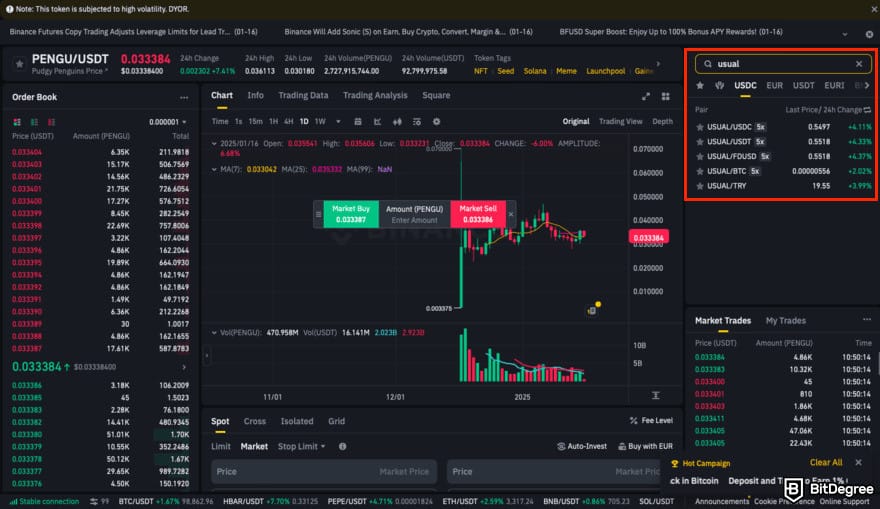The width and height of the screenshot is (880, 509).
Task: Open the candlestick chart style icon
Action: tap(397, 121)
